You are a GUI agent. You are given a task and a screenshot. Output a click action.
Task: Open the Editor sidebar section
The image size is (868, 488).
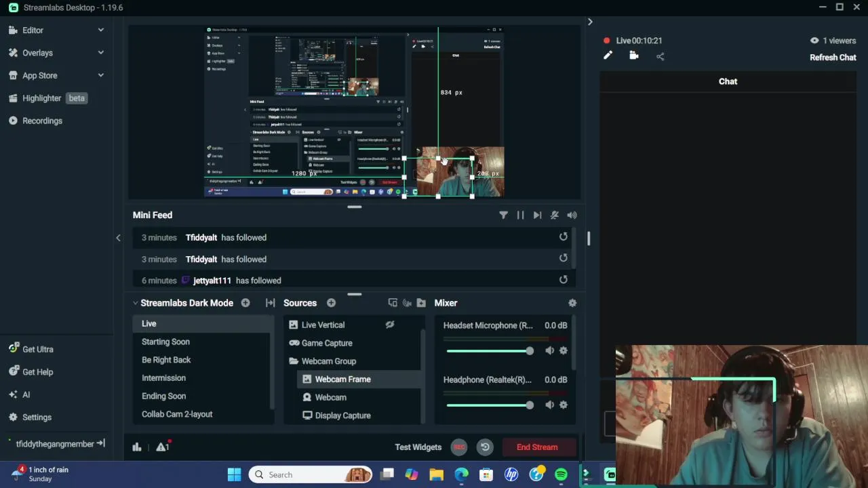pyautogui.click(x=33, y=30)
